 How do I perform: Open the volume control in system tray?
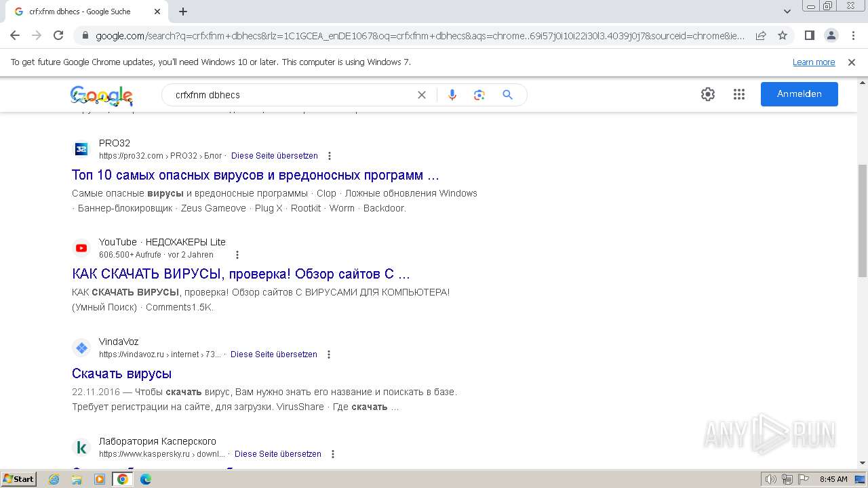[x=770, y=479]
